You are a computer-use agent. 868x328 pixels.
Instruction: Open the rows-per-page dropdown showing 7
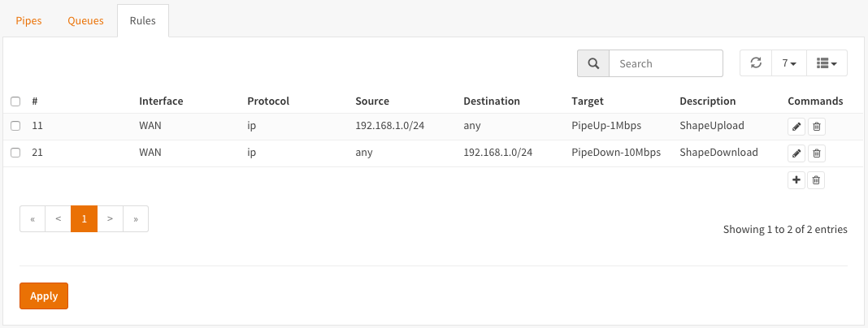(x=788, y=63)
